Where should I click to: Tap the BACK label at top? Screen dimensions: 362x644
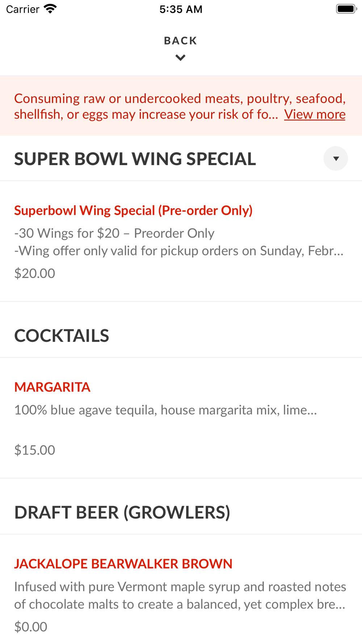[180, 41]
